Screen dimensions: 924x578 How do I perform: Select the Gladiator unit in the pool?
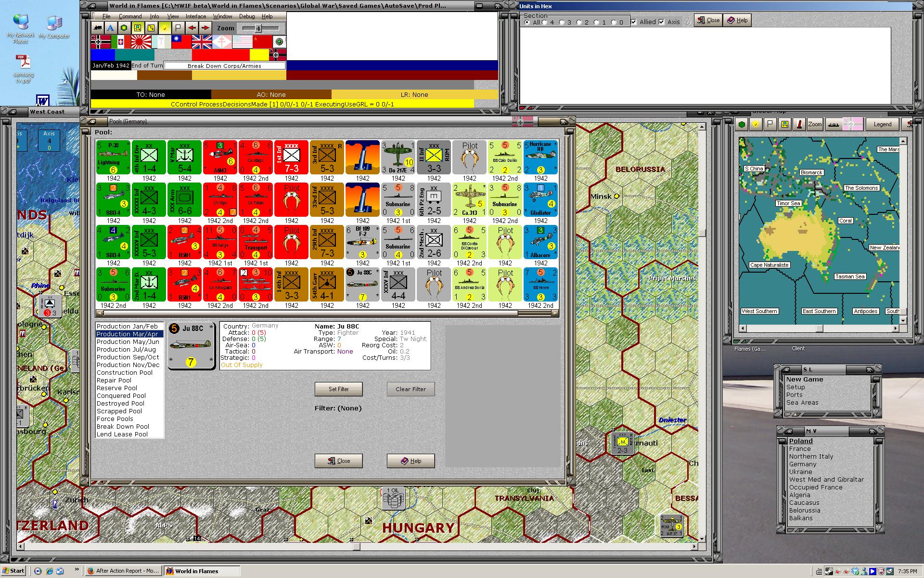coord(541,200)
